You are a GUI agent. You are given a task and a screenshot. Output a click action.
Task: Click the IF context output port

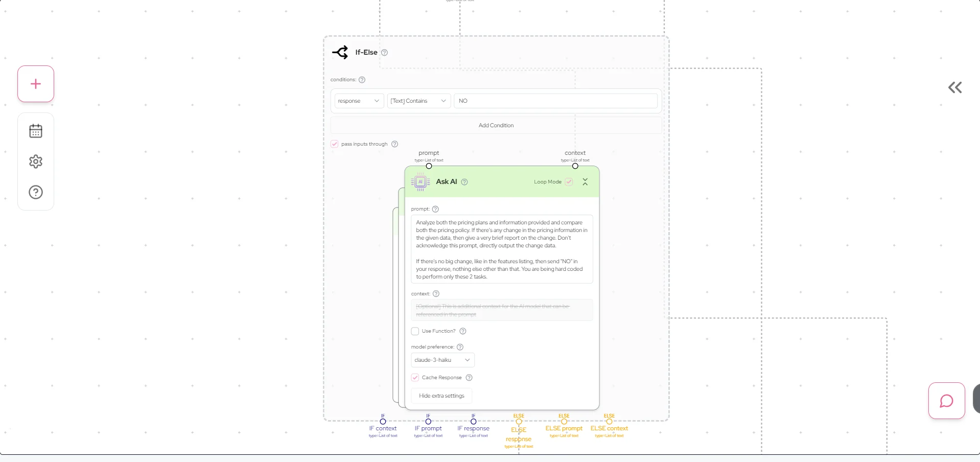(x=383, y=422)
